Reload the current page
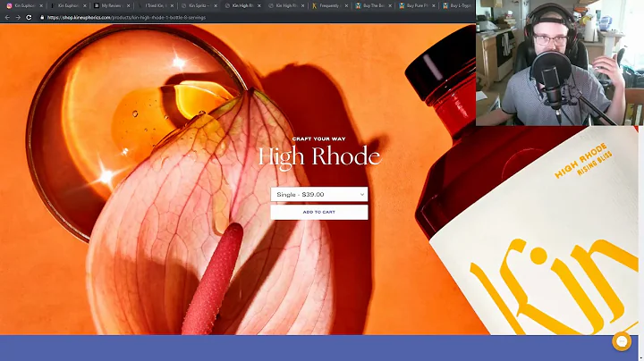Screen dimensions: 644x361 pos(29,17)
